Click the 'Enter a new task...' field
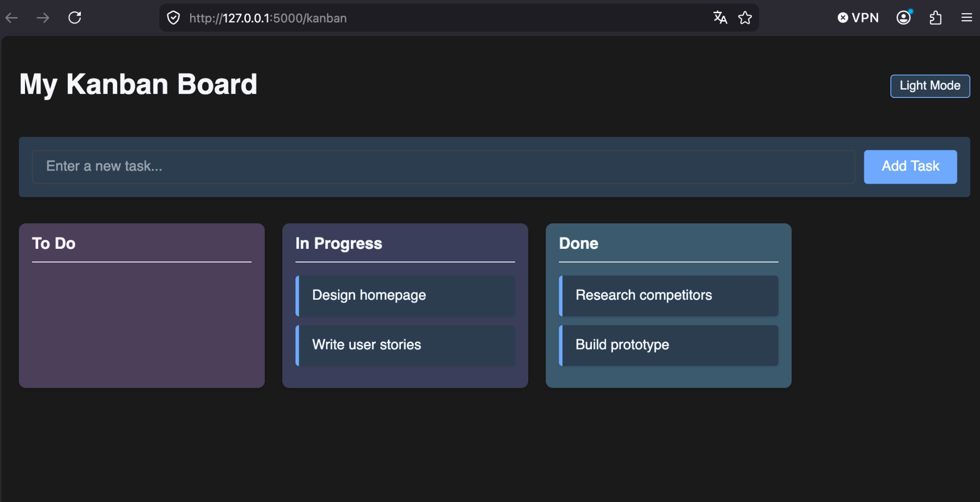 point(443,167)
